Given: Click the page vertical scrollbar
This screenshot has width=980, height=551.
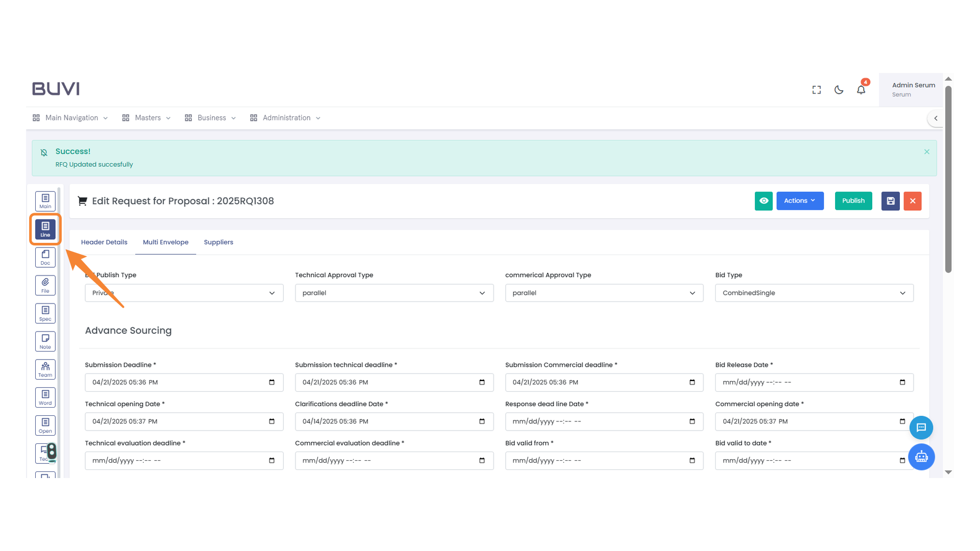Looking at the screenshot, I should (948, 179).
